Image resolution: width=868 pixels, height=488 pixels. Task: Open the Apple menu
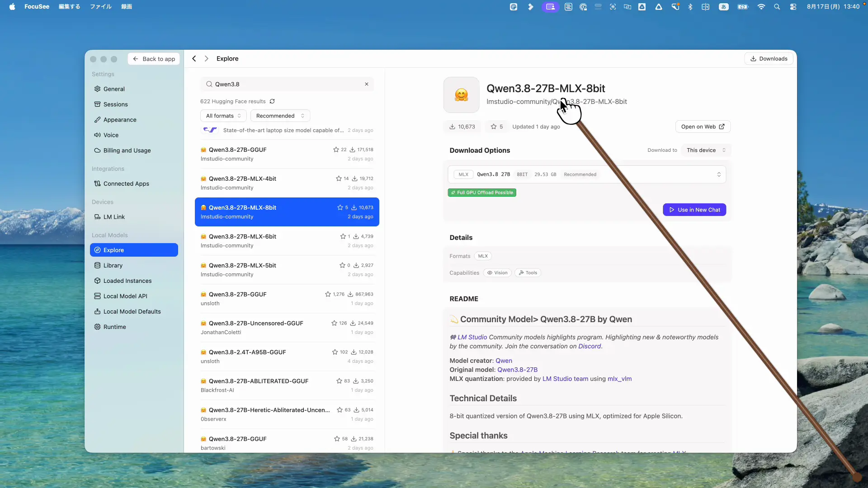click(x=12, y=7)
